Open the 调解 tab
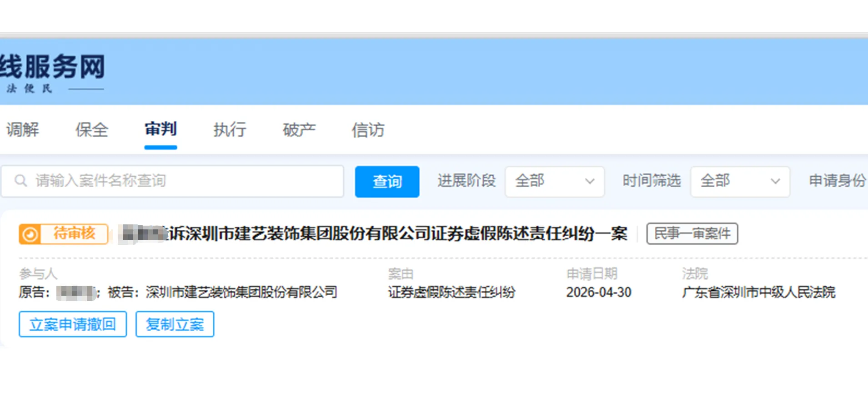Screen dimensions: 868x397 [23, 130]
